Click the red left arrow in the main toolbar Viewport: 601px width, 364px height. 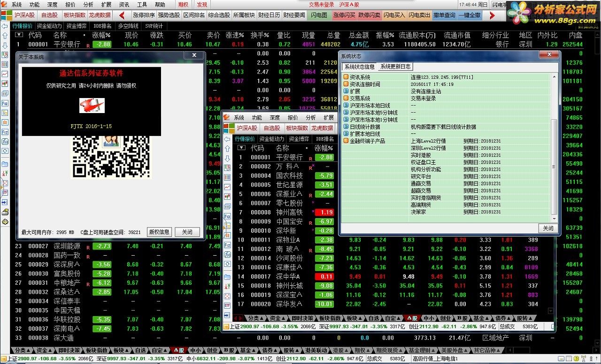[x=122, y=15]
